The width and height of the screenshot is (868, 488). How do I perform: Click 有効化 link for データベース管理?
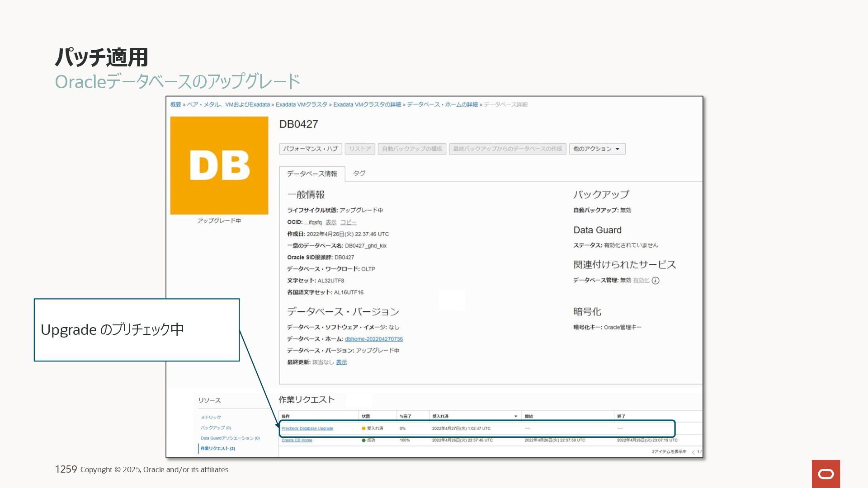pos(641,281)
